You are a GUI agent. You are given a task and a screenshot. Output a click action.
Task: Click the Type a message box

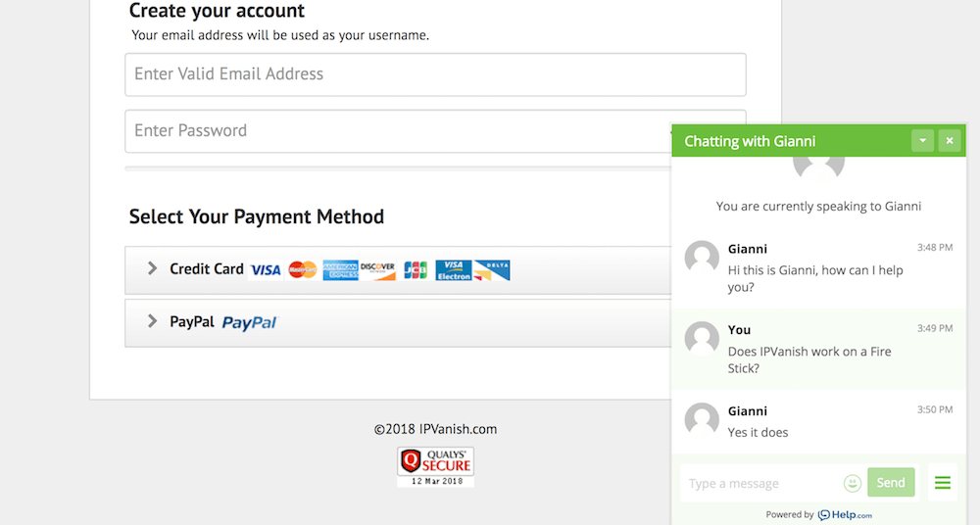(x=761, y=483)
